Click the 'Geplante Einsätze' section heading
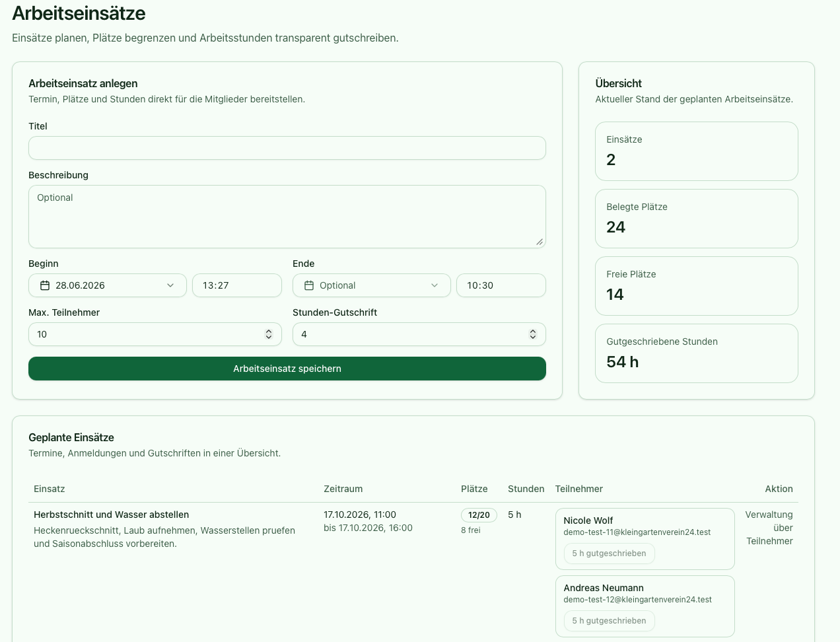 [71, 437]
